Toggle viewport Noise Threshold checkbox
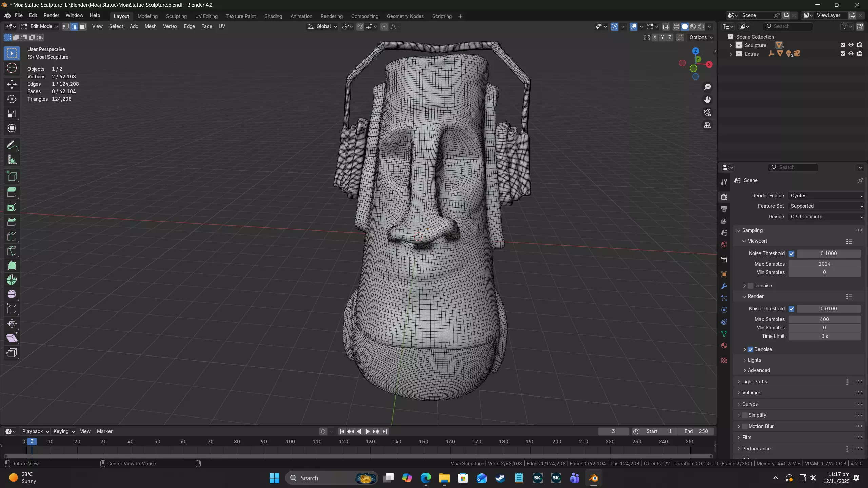 click(x=792, y=253)
